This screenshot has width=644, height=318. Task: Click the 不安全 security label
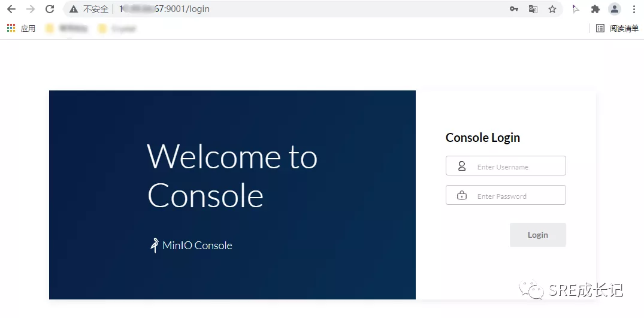96,9
